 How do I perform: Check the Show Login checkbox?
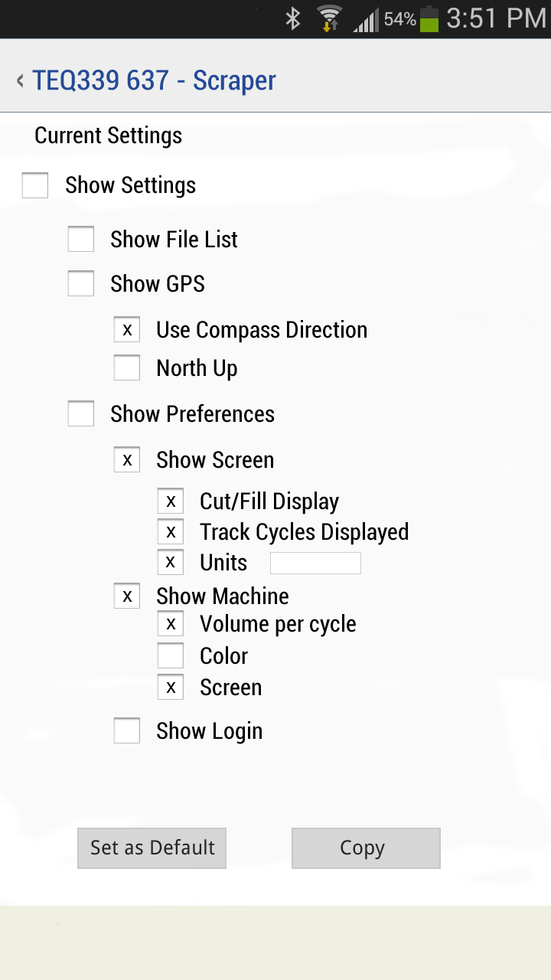(127, 730)
